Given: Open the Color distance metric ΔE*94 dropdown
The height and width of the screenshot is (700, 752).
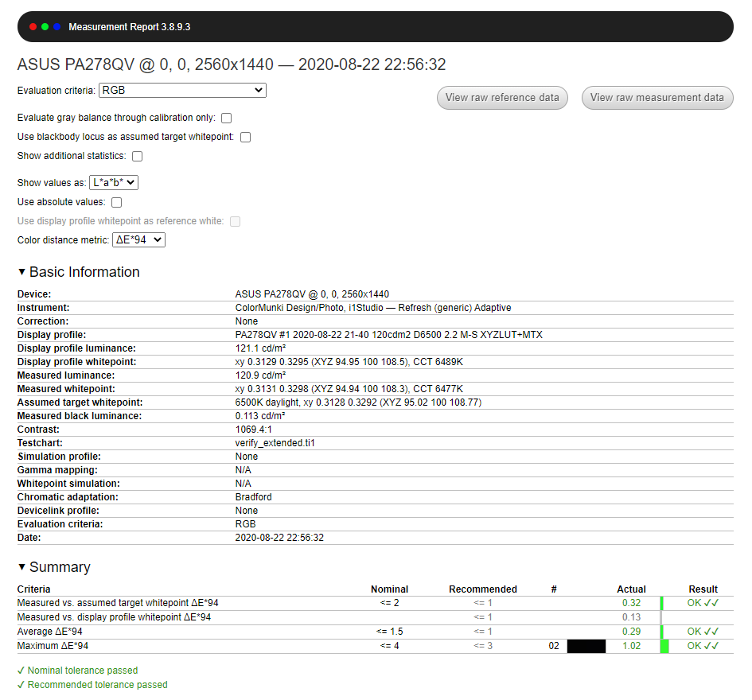Looking at the screenshot, I should point(138,239).
